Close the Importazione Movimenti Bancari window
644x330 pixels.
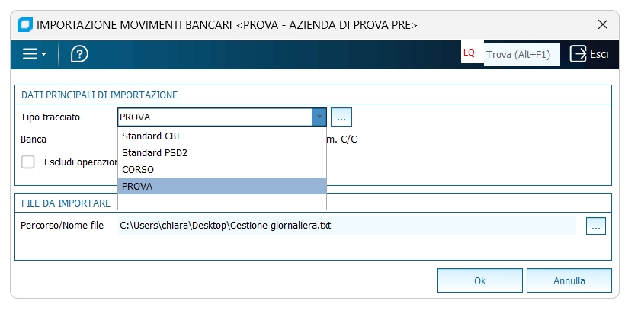(603, 25)
